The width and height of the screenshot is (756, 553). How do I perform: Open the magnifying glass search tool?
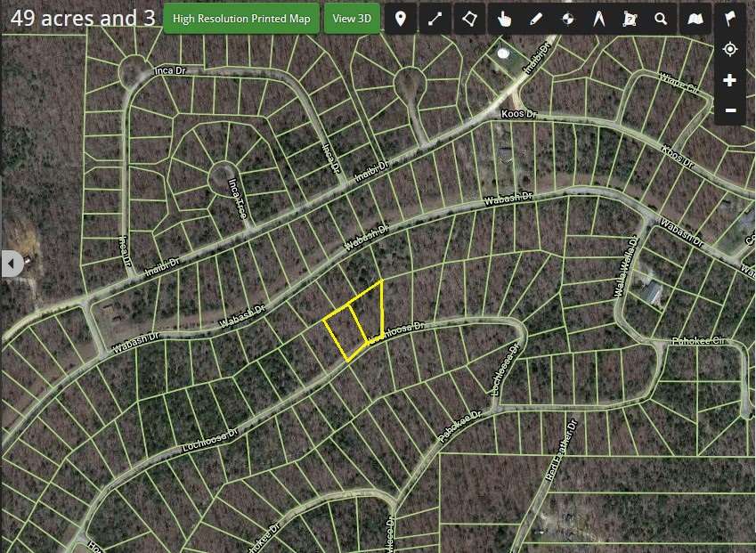click(661, 19)
